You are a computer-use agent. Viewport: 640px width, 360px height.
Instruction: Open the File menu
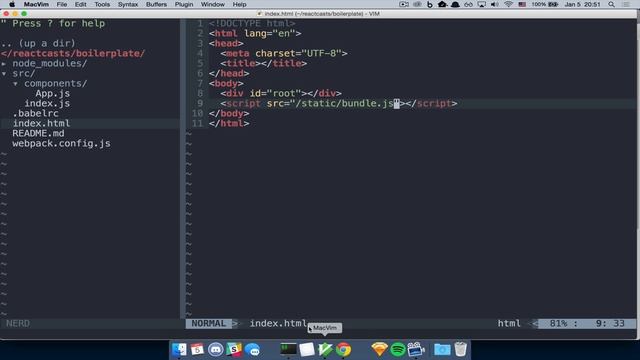pos(62,4)
